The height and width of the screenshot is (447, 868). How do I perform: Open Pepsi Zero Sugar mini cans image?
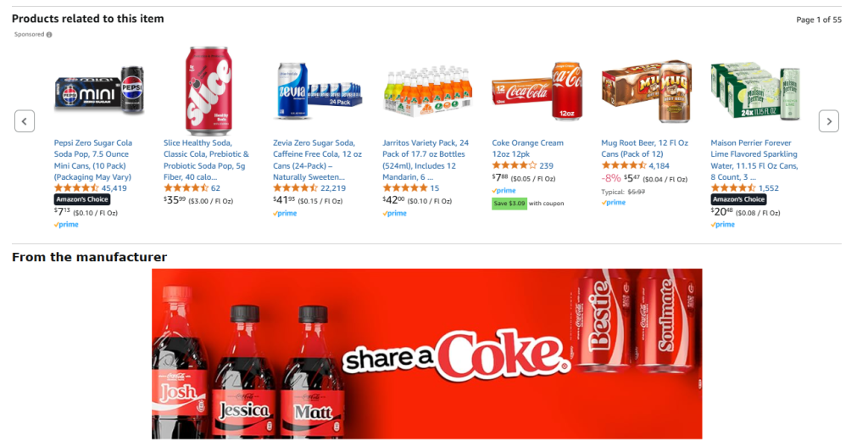(100, 90)
